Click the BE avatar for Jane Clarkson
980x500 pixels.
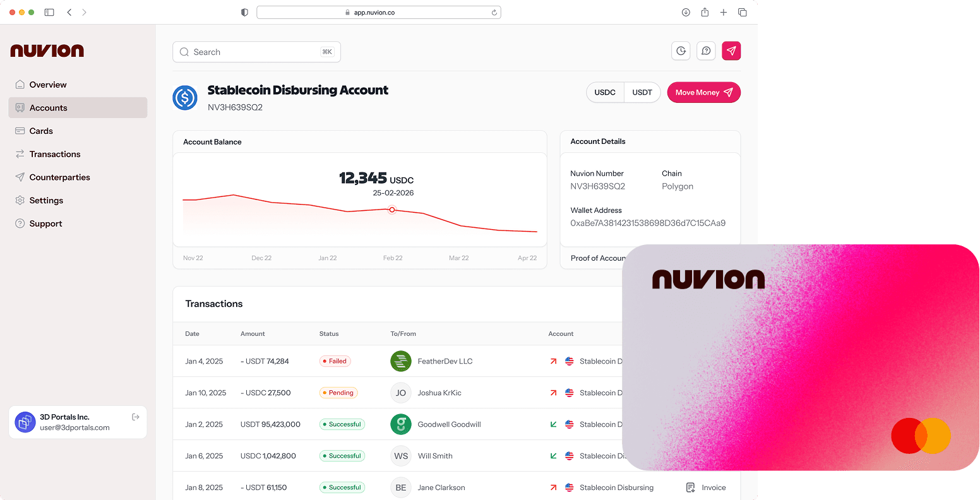pyautogui.click(x=401, y=487)
